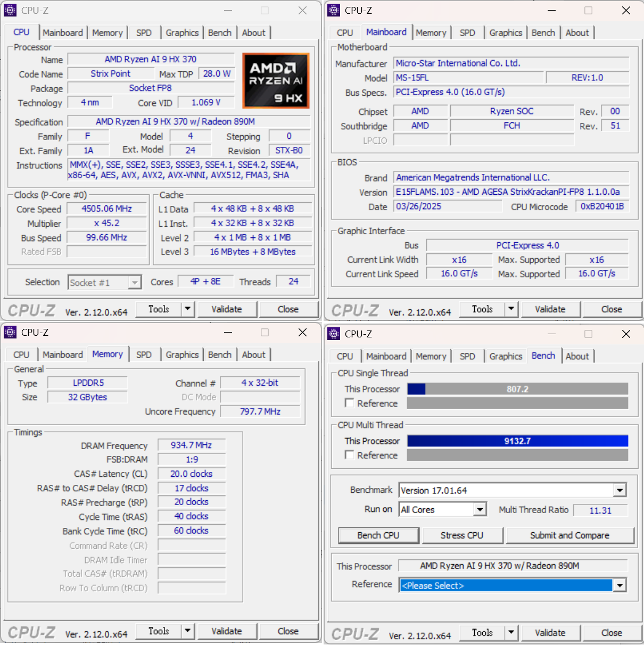Image resolution: width=644 pixels, height=645 pixels.
Task: Click Multi Thread Ratio value 11.31
Action: 600,510
